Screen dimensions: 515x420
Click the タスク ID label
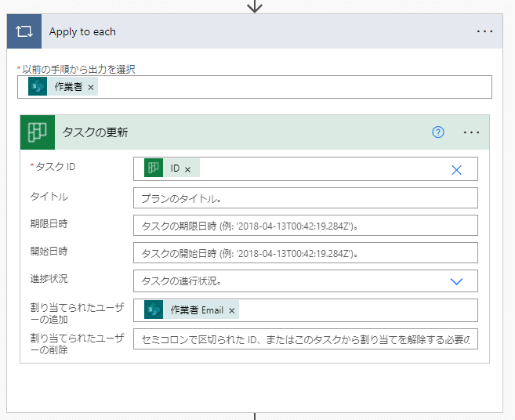click(x=55, y=167)
